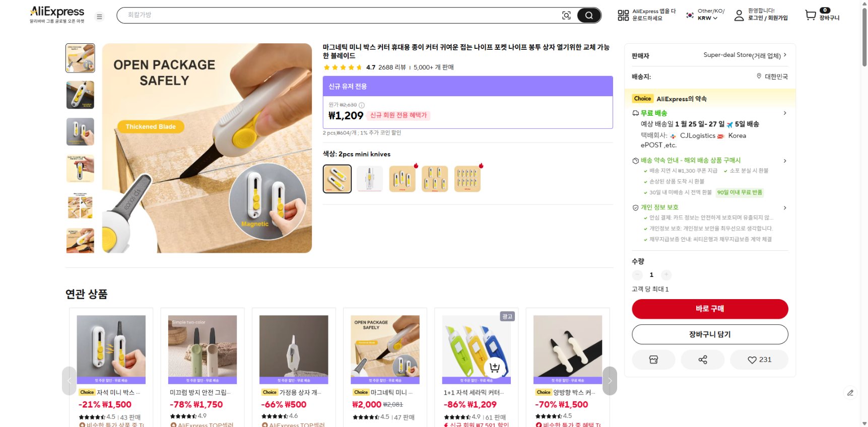Select the white single knife color swatch

pos(369,178)
